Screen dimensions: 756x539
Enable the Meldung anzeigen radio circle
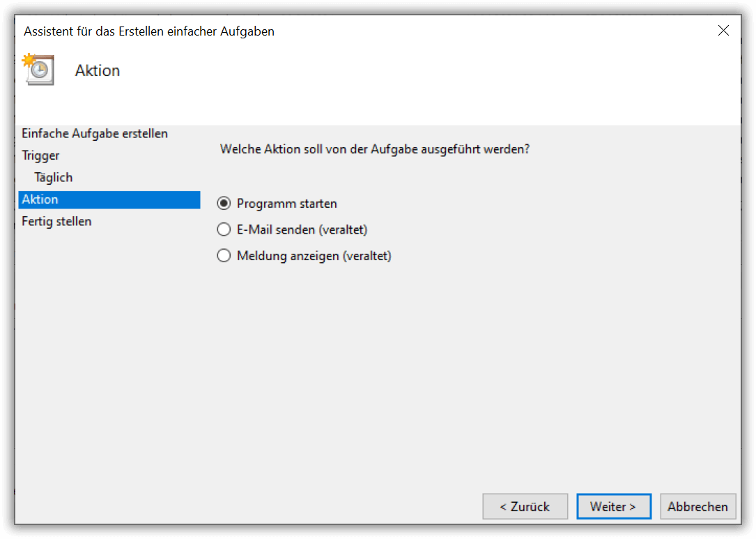pos(224,255)
